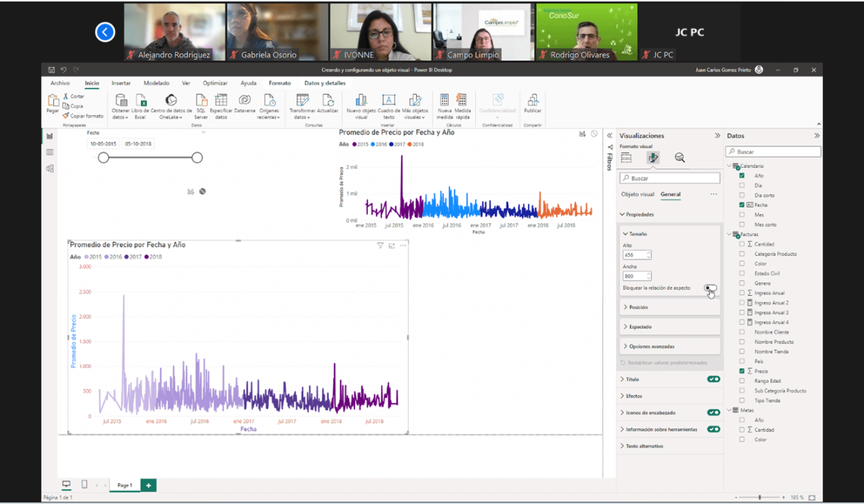Image resolution: width=864 pixels, height=504 pixels.
Task: Turn off the Título toggle
Action: pos(713,379)
